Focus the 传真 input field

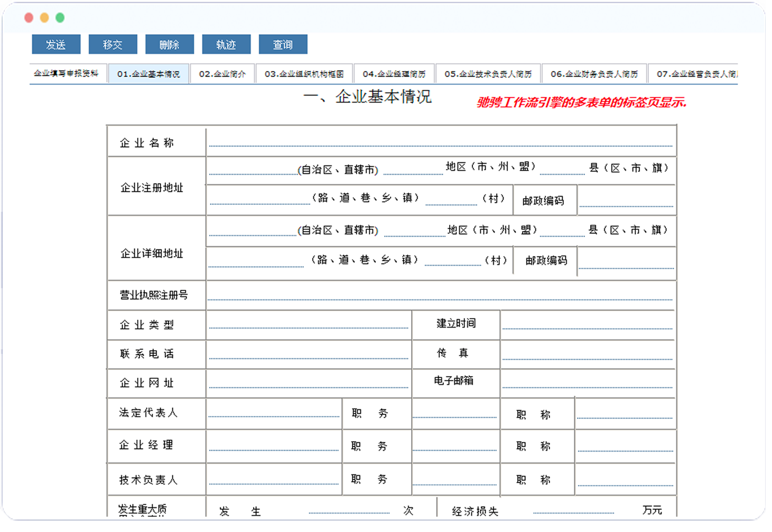click(588, 353)
